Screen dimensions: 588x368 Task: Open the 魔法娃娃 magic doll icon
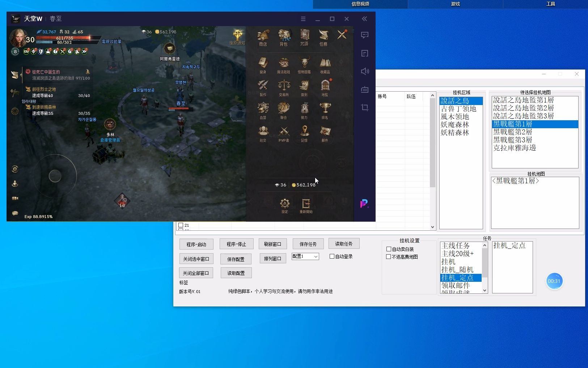284,65
